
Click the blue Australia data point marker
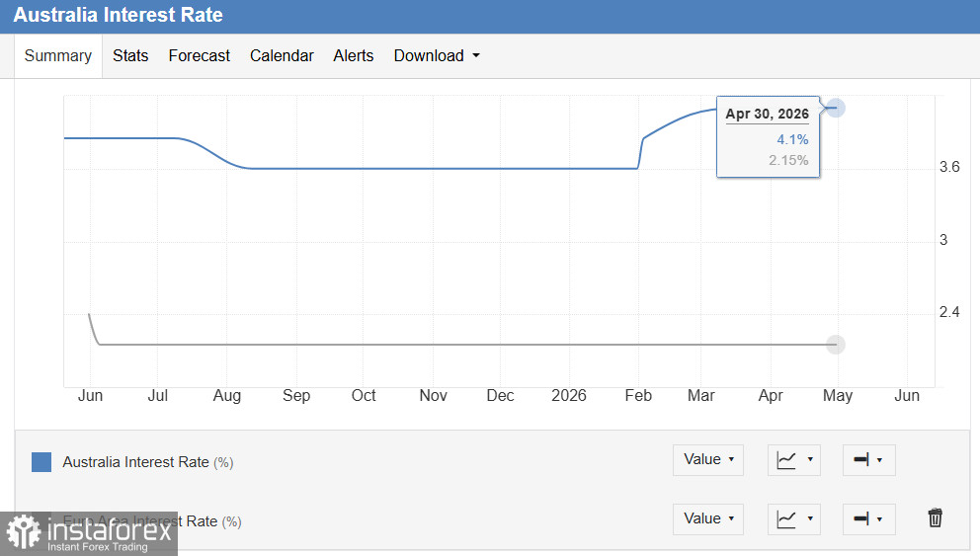836,108
